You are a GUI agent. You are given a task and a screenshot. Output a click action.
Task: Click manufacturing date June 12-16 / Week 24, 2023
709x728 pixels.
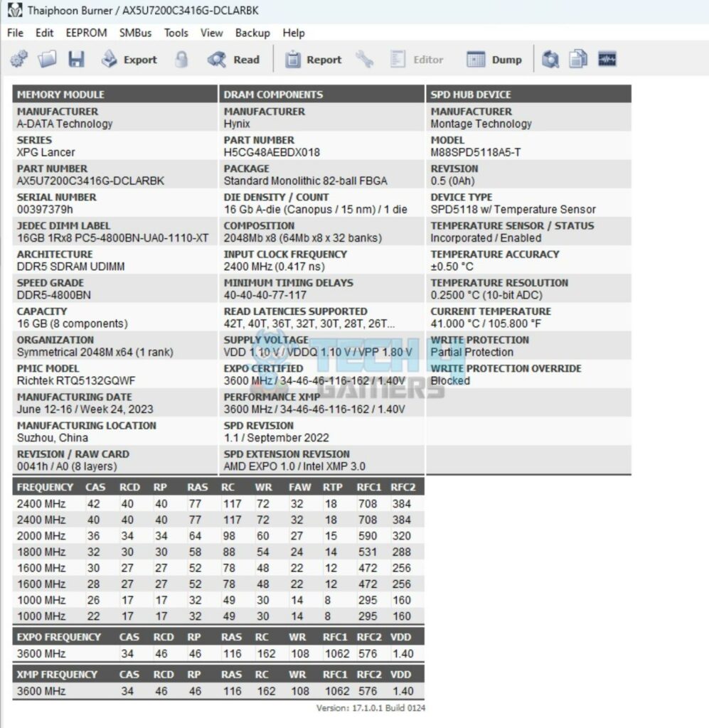click(x=85, y=409)
